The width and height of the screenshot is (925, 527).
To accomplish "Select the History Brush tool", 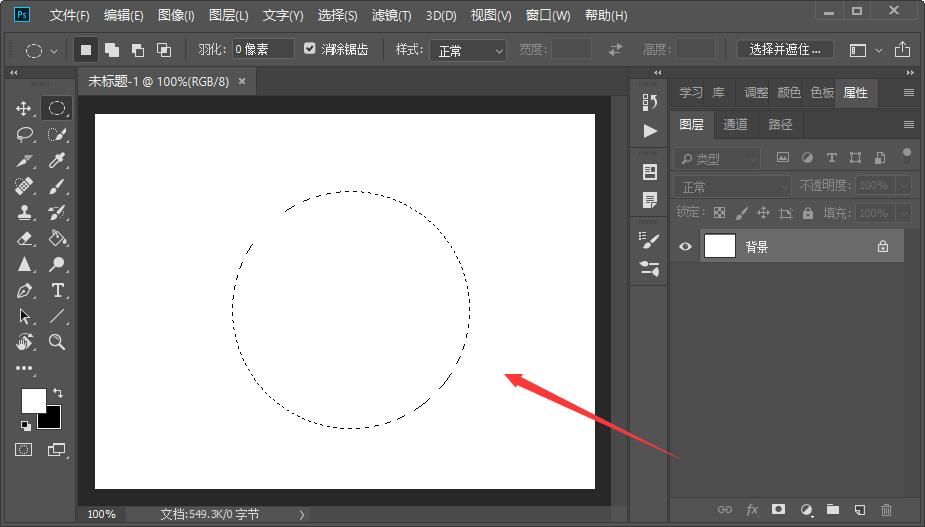I will [x=57, y=212].
